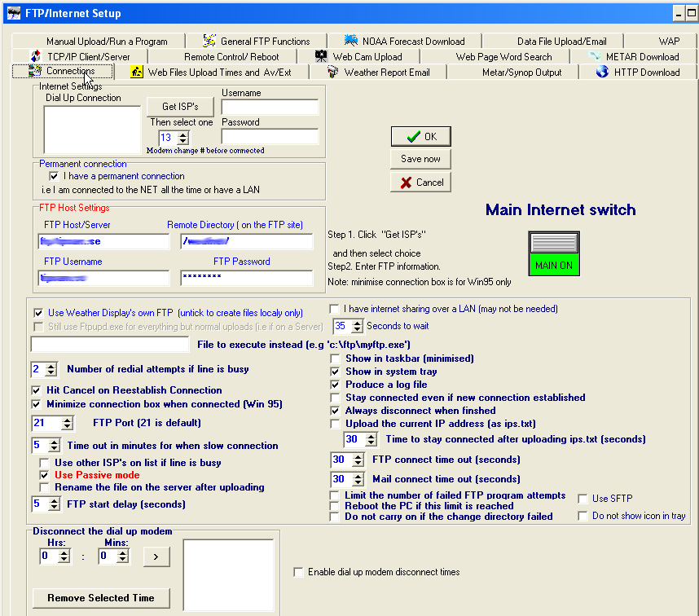Click the disconnect times list box
Screen dimensions: 699x616
[228, 575]
